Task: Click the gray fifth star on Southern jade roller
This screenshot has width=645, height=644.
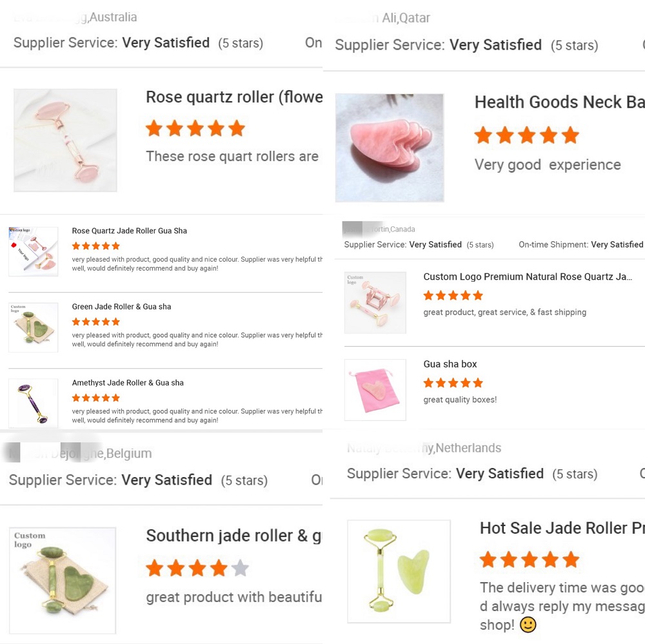Action: [x=240, y=568]
